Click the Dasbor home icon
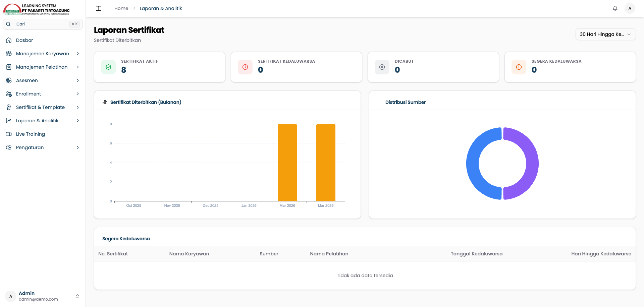The width and height of the screenshot is (644, 307). (x=9, y=40)
